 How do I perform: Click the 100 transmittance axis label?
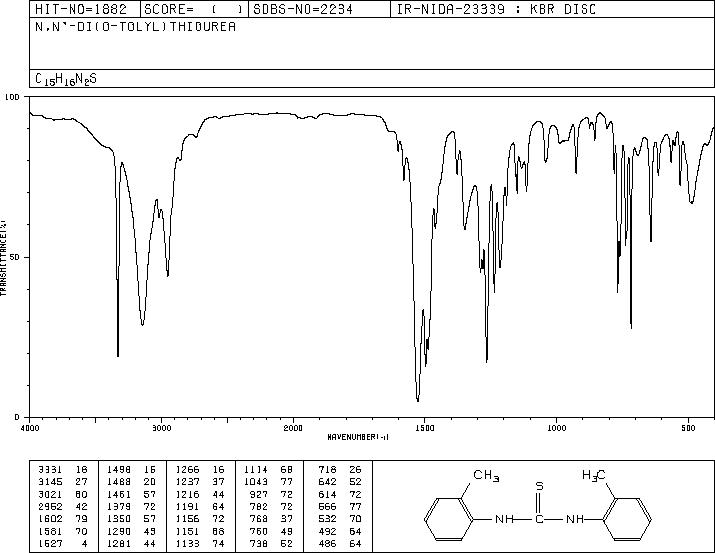point(12,97)
